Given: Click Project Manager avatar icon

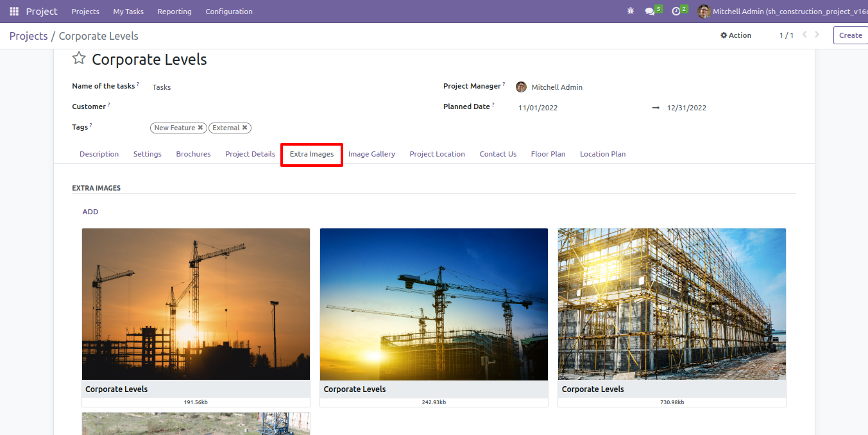Looking at the screenshot, I should click(521, 87).
